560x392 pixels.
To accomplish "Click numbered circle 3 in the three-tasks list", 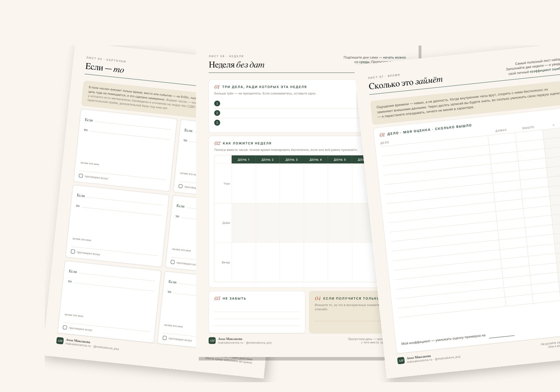I will [x=217, y=123].
